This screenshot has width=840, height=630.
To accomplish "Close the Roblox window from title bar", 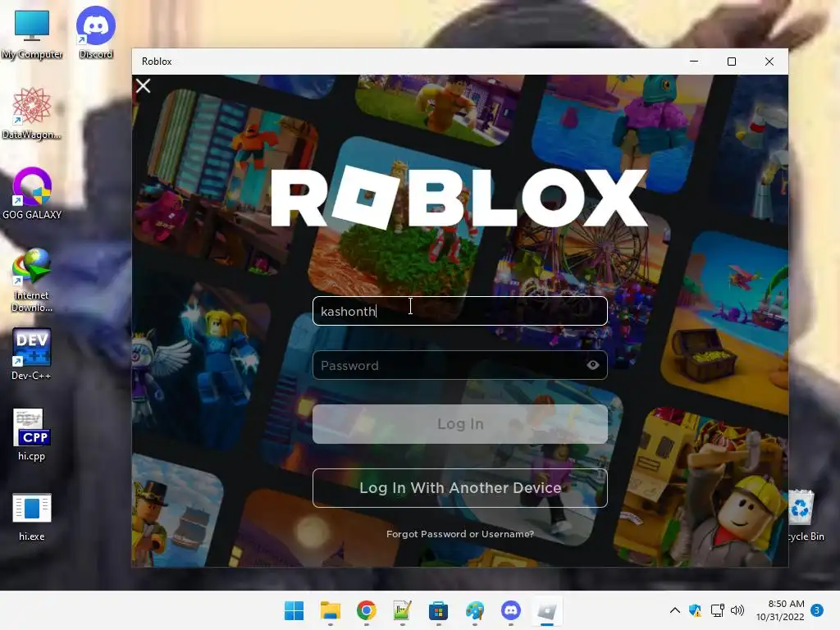I will coord(769,62).
